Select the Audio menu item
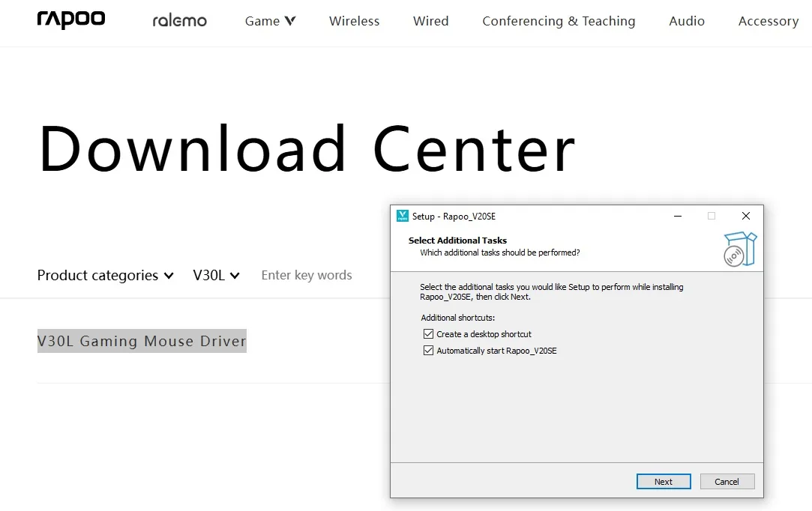The height and width of the screenshot is (511, 812). (x=687, y=21)
